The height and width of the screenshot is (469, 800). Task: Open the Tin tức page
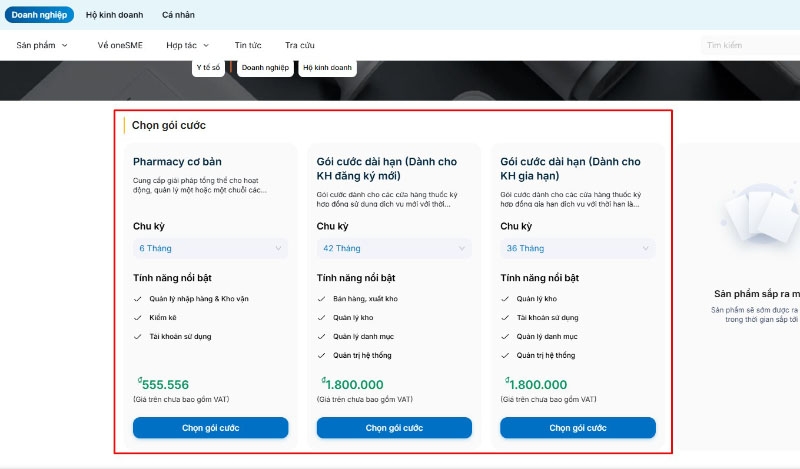(248, 45)
